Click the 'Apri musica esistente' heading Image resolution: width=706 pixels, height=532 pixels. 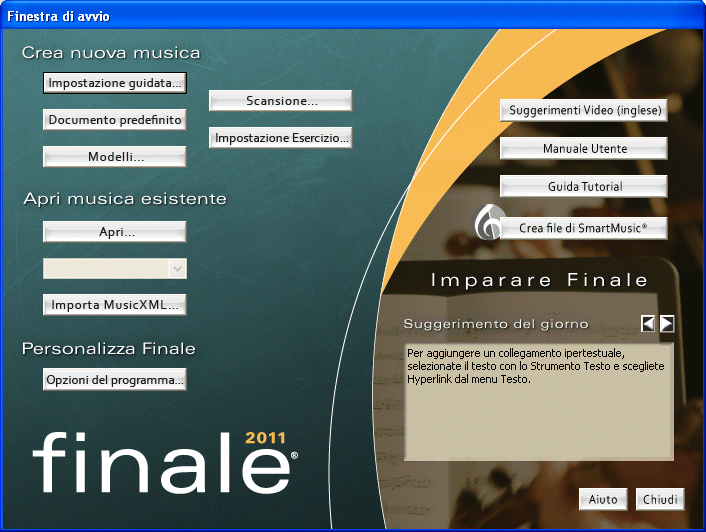[x=125, y=198]
